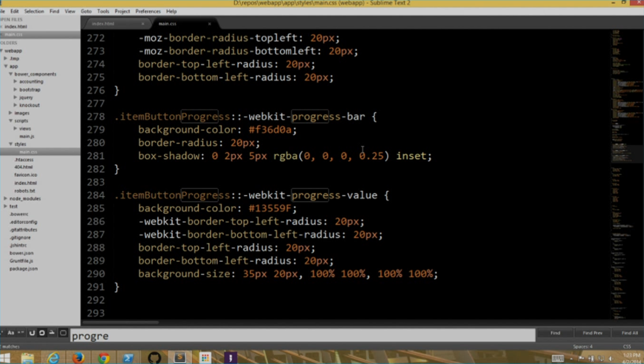Open GitHub app from the taskbar

(154, 358)
